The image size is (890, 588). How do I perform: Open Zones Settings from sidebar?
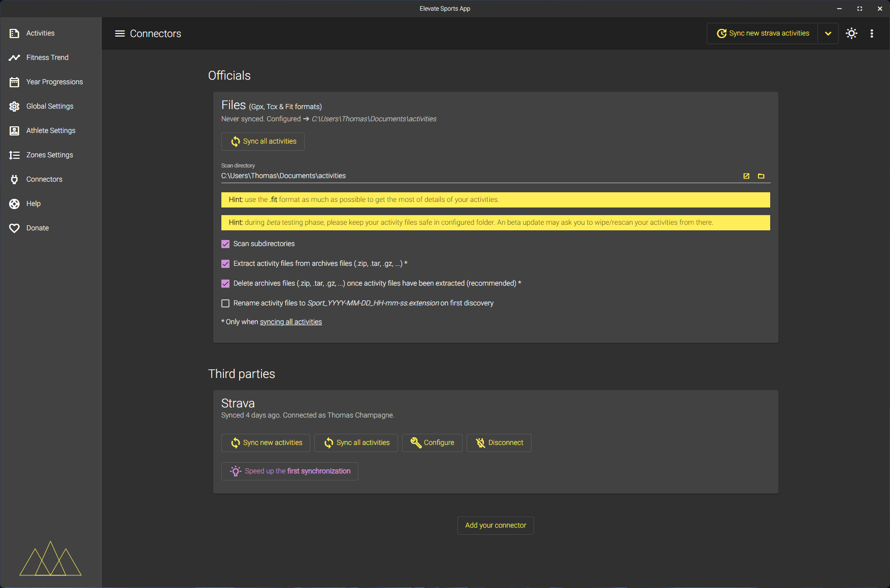coord(50,155)
